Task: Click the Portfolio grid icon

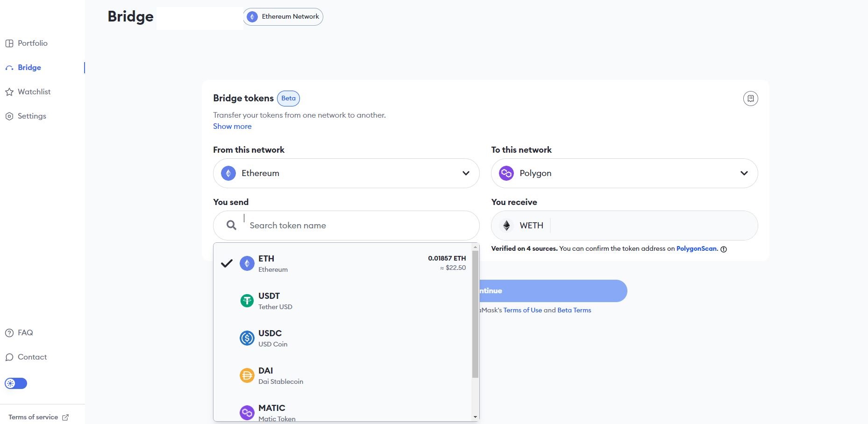Action: click(x=9, y=43)
